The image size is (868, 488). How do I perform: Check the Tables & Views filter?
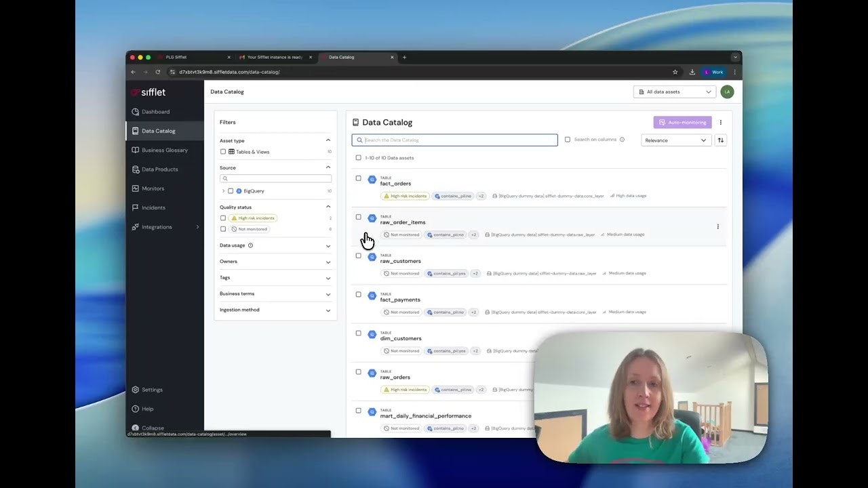pyautogui.click(x=223, y=152)
